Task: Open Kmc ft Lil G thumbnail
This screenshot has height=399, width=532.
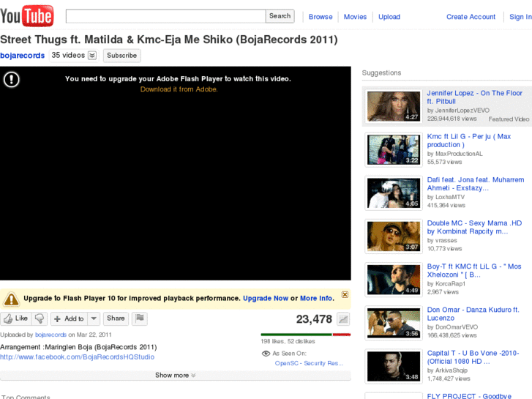Action: point(394,150)
